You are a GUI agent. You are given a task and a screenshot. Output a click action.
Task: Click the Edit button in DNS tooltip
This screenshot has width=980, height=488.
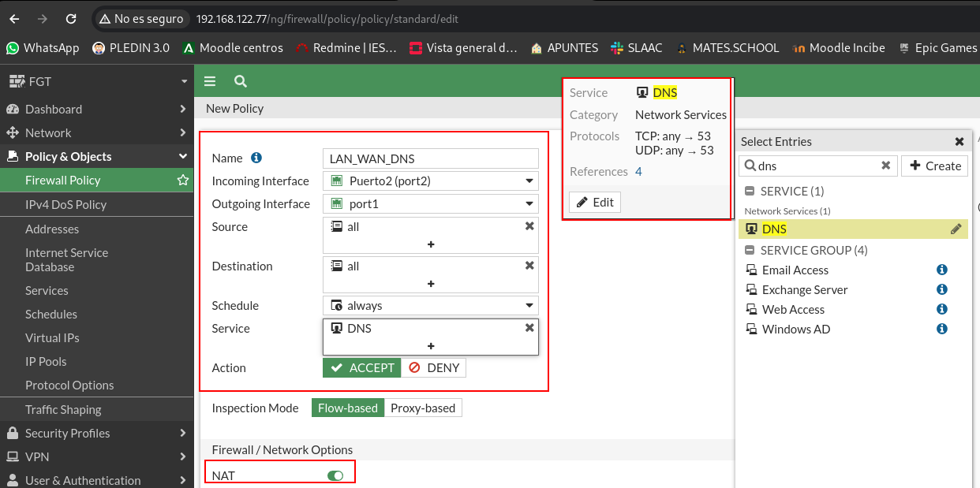coord(595,202)
